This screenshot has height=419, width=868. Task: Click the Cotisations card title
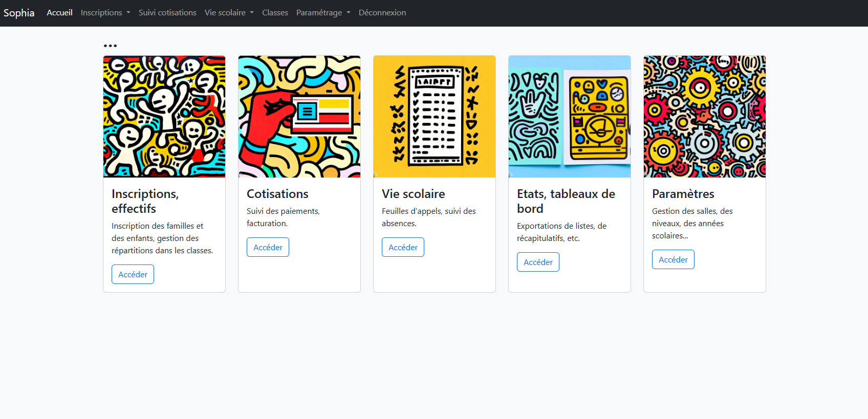click(x=277, y=194)
